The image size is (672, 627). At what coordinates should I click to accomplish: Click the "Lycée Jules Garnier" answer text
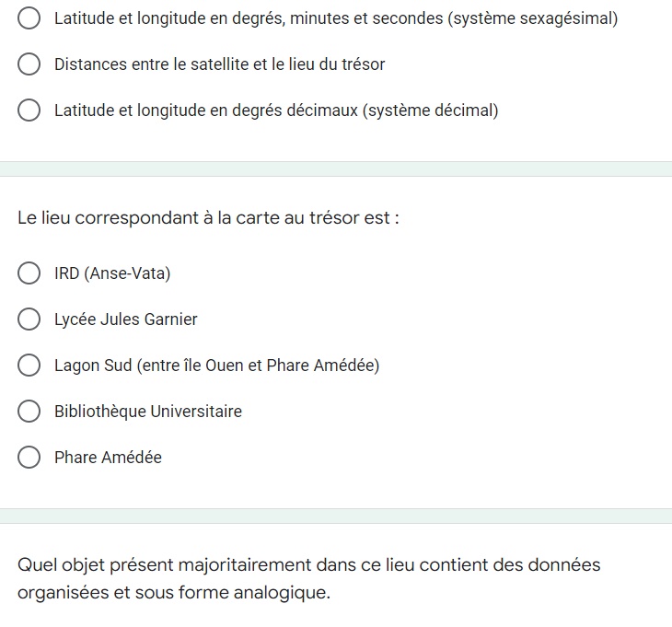pos(126,319)
